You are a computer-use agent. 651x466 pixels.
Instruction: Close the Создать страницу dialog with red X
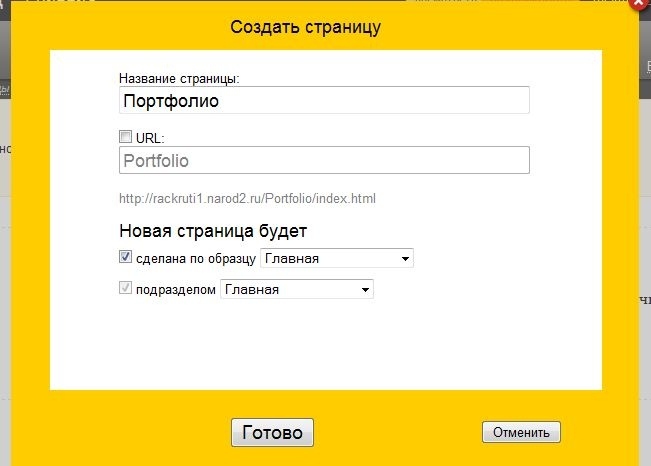[641, 3]
